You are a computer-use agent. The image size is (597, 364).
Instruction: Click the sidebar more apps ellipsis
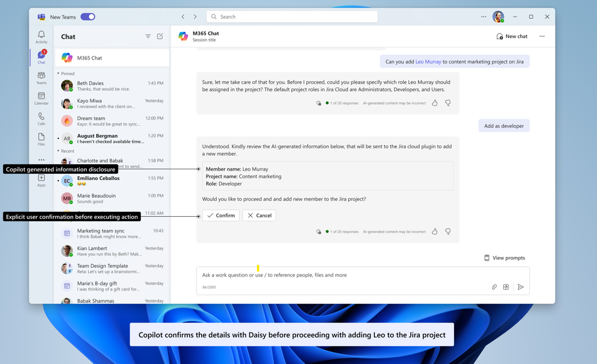click(41, 160)
